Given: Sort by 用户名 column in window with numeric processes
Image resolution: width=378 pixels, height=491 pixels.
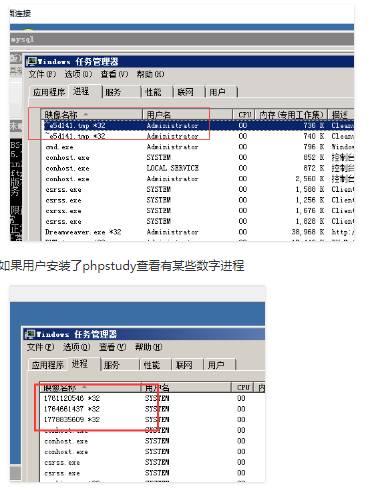Looking at the screenshot, I should click(186, 388).
